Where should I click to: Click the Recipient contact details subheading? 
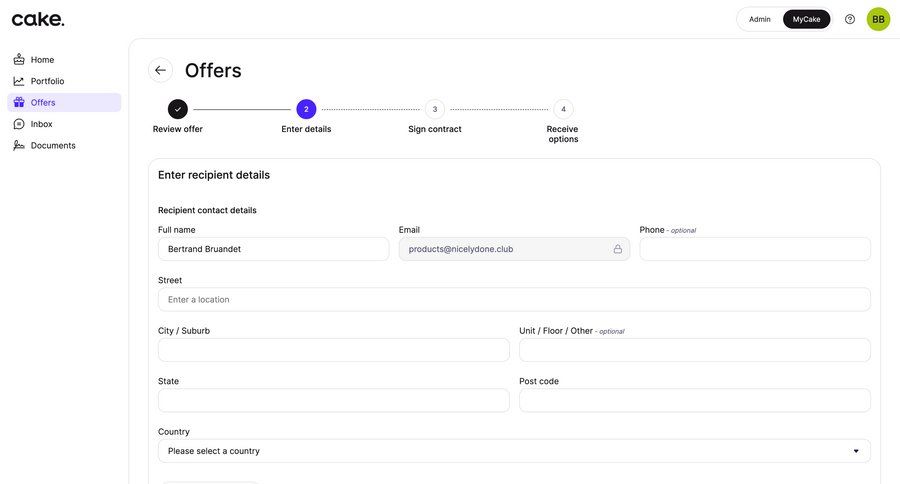click(x=207, y=210)
